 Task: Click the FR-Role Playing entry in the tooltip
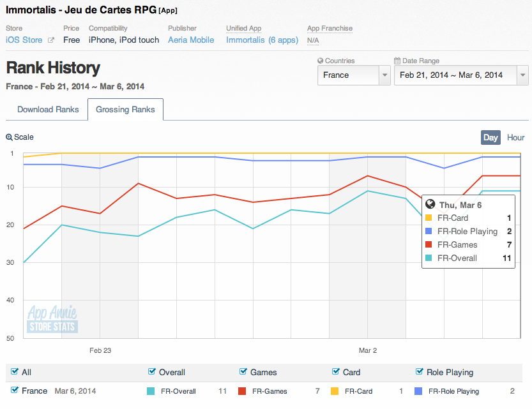pos(468,232)
